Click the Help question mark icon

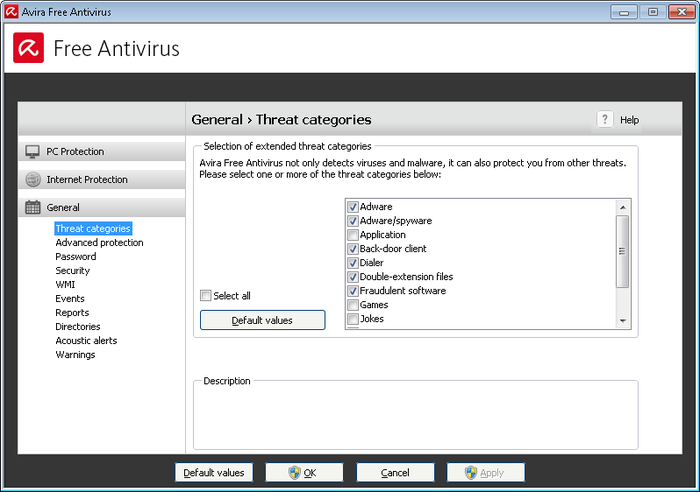[604, 119]
